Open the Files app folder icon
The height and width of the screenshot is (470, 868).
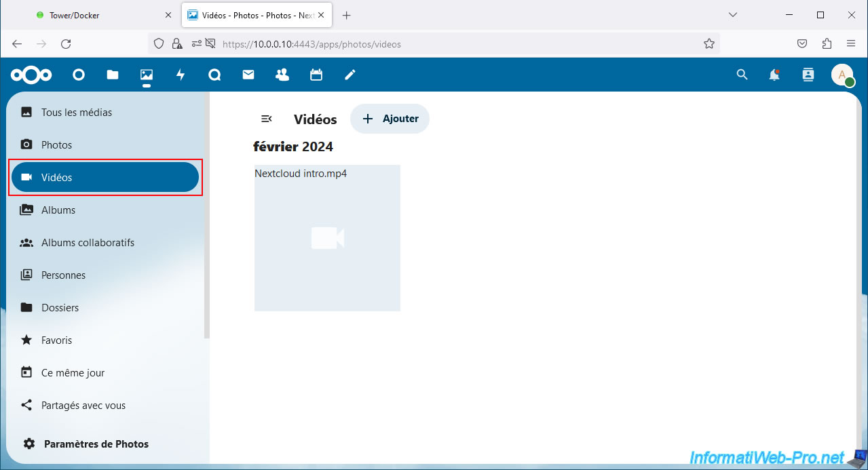[x=113, y=75]
